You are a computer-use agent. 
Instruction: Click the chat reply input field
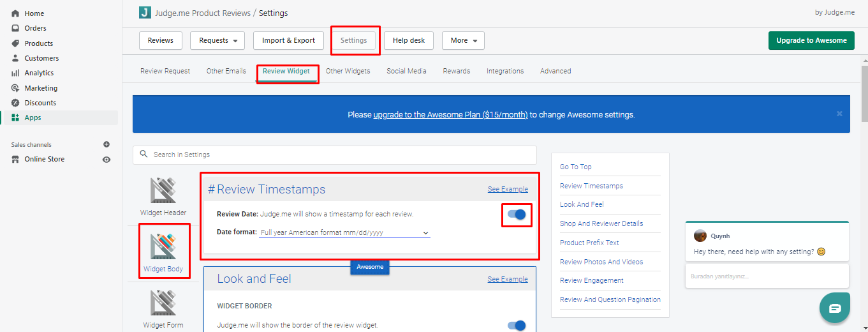[x=767, y=276]
